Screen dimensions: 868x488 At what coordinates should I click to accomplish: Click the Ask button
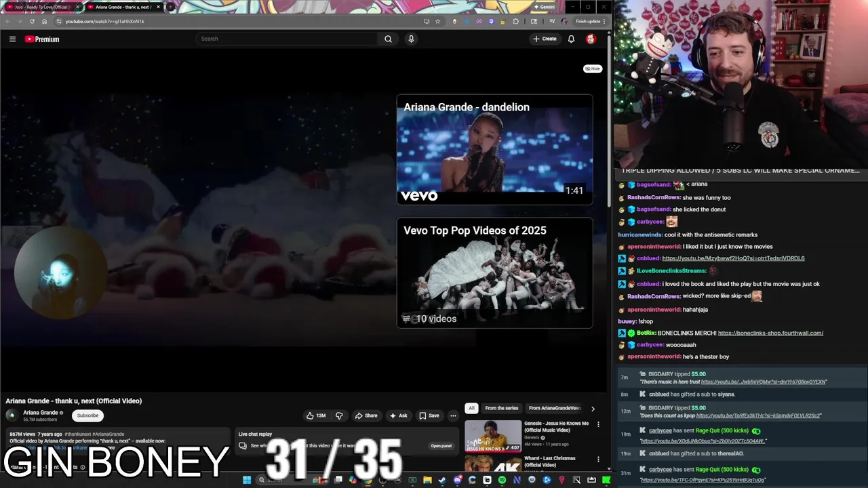(x=399, y=415)
